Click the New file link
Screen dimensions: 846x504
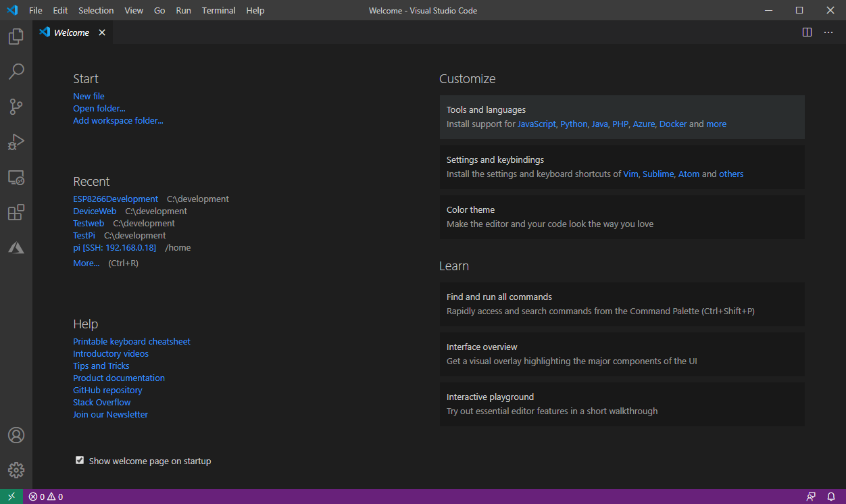point(89,97)
